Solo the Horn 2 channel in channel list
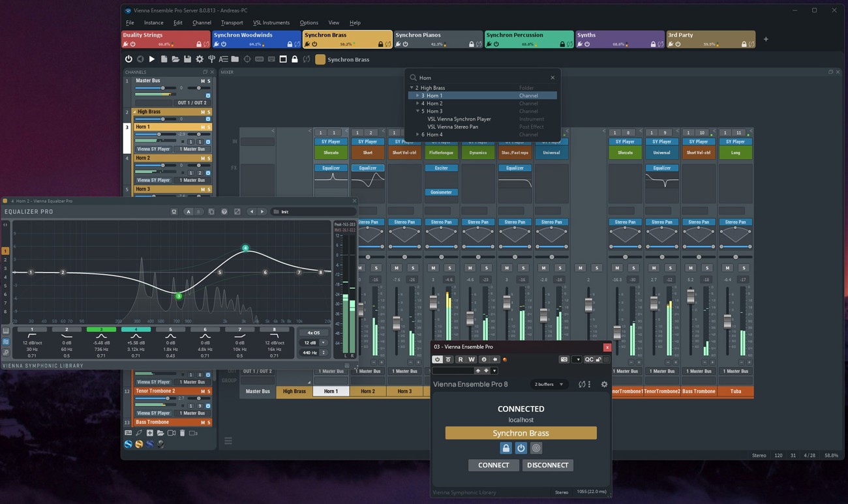This screenshot has width=848, height=504. (209, 158)
